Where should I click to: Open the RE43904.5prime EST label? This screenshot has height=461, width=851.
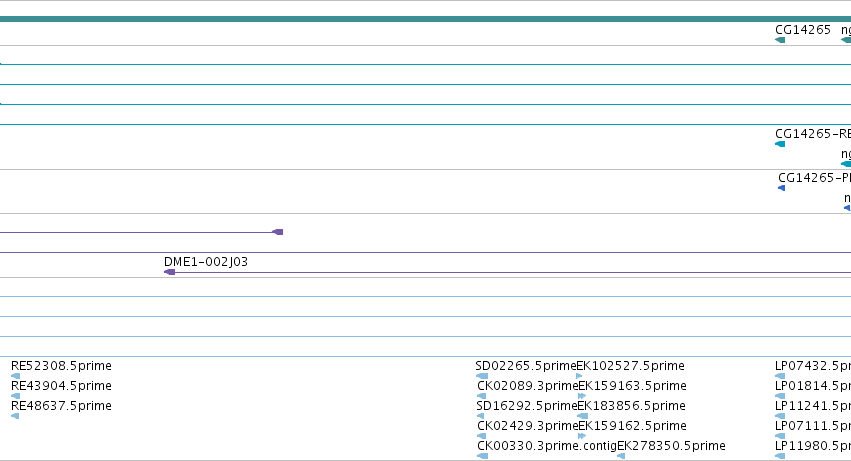click(61, 386)
